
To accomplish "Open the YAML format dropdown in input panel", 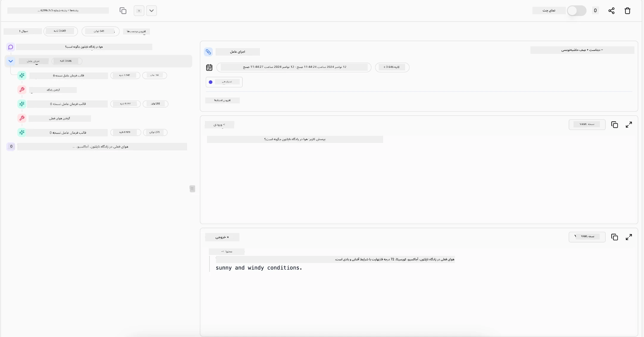I will [587, 125].
